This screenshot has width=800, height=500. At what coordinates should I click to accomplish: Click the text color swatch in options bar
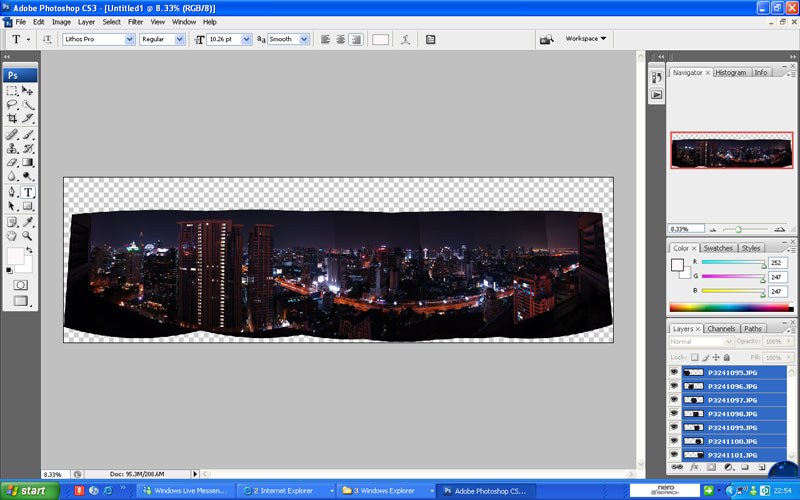pos(381,39)
